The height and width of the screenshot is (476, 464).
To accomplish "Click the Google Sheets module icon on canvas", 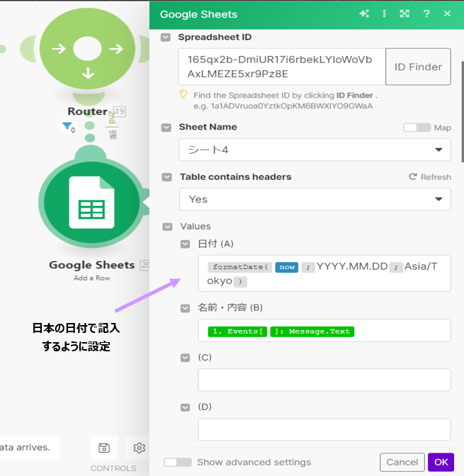I will point(91,202).
